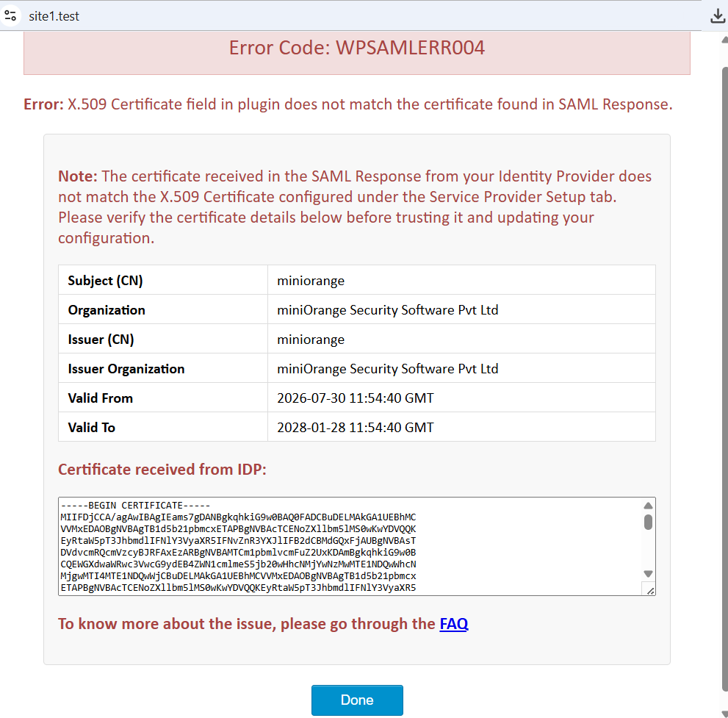Click the Issuer (CN) value miniorange
Viewport: 728px width, 718px height.
pos(311,340)
